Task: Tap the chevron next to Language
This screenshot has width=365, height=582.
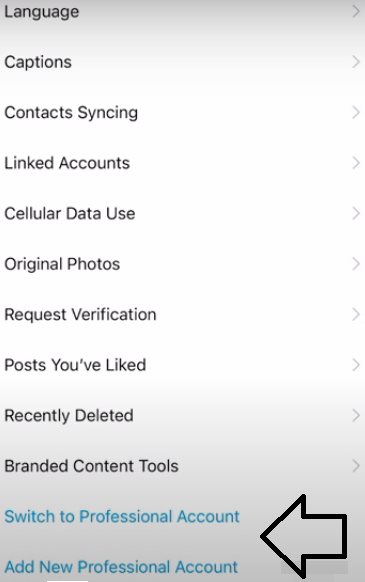Action: [x=356, y=12]
